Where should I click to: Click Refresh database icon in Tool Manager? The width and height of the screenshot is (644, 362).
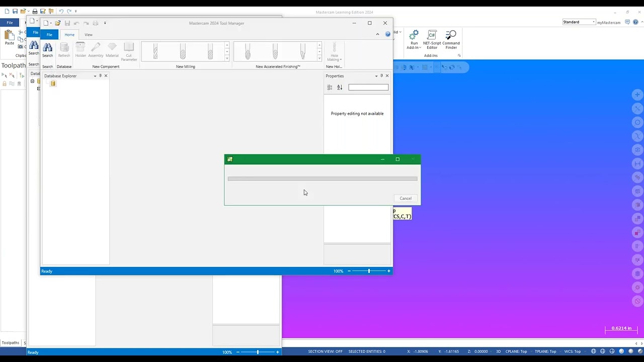coord(64,50)
